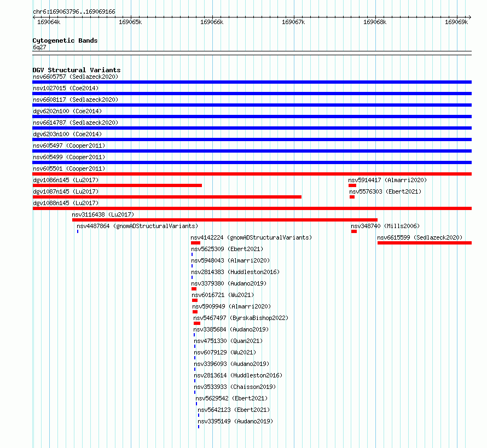Click the red marker under nsv6016721

pyautogui.click(x=195, y=300)
